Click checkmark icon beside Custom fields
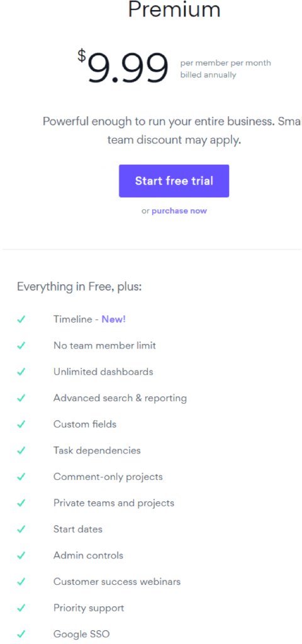 pos(21,425)
